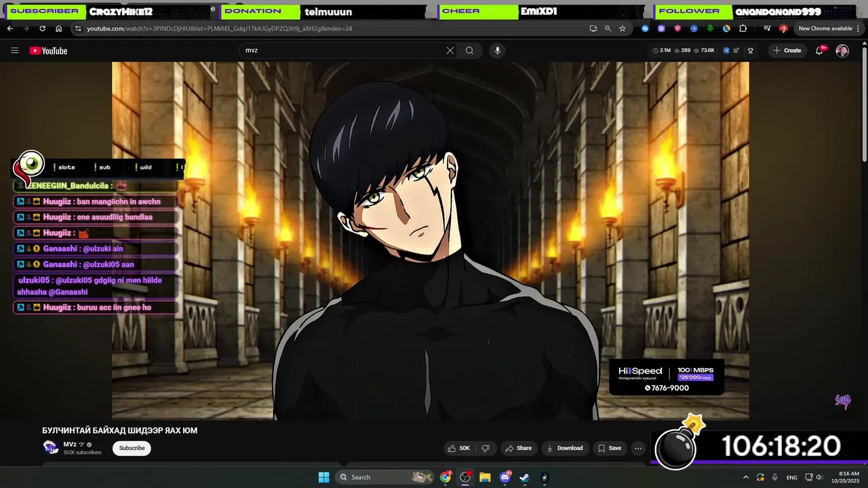Screen dimensions: 868x488
Task: Open the YouTube account avatar menu
Action: 842,51
